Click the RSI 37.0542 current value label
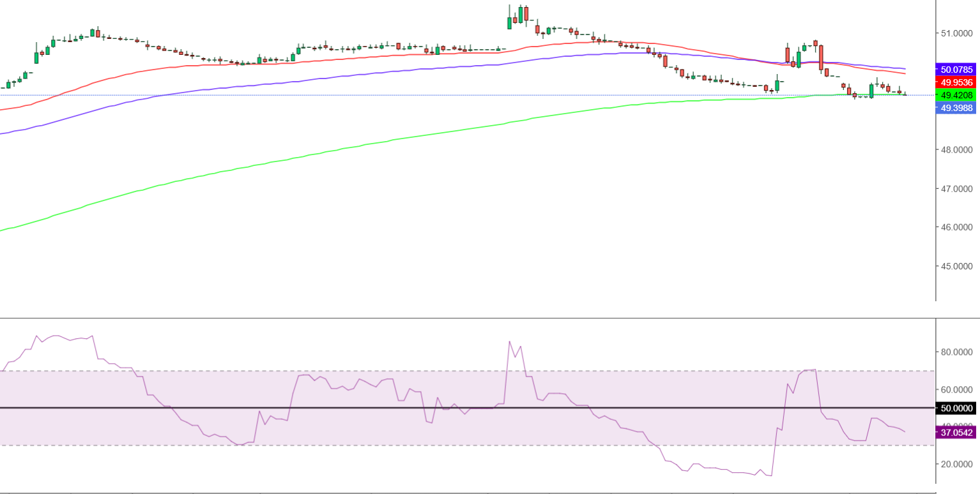Screen dimensions: 980x494 coord(956,432)
